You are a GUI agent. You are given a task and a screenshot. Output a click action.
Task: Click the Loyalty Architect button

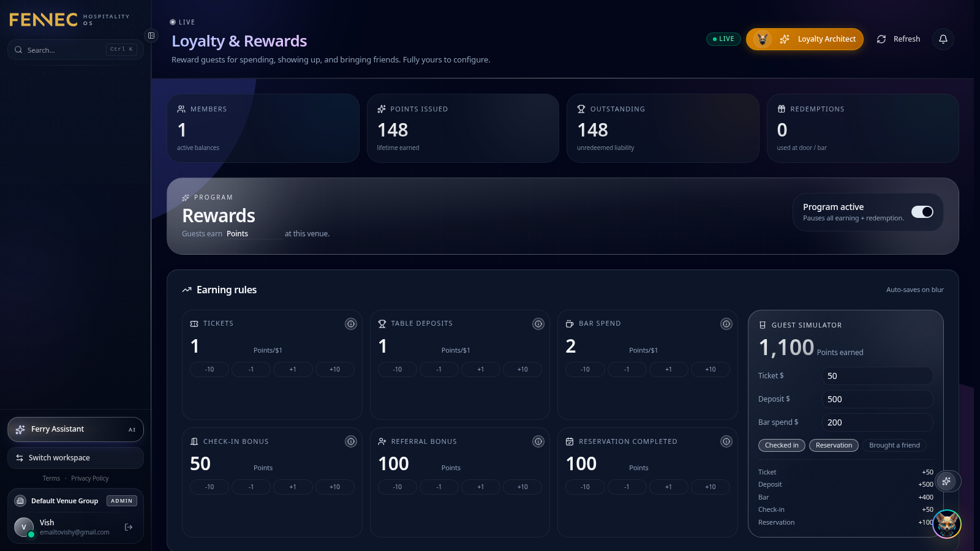[x=805, y=39]
